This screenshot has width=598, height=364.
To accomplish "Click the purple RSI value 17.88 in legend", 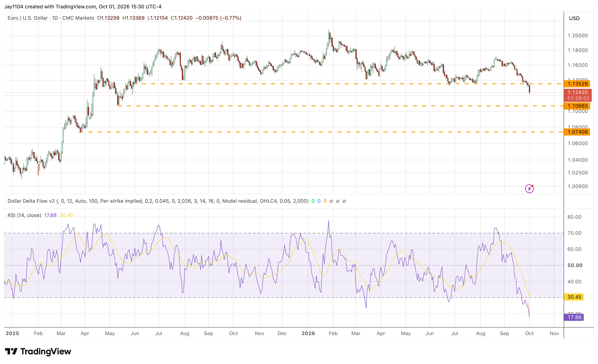I will pos(50,215).
